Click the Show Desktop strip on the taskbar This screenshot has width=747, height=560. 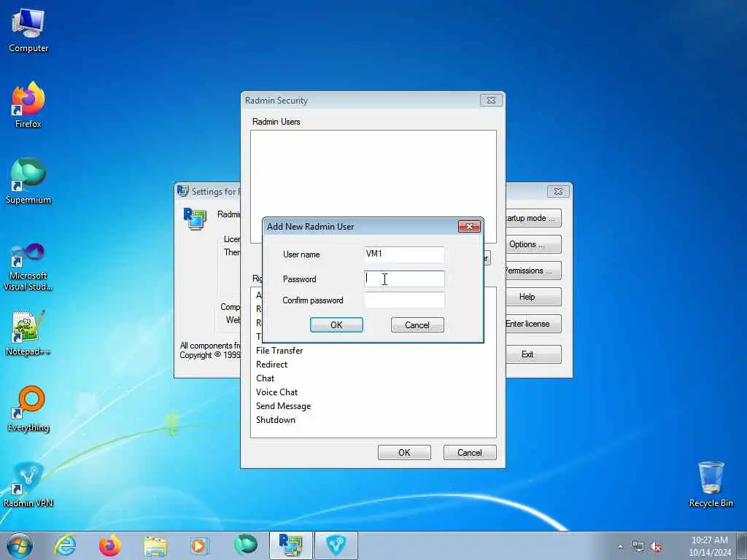tap(742, 545)
